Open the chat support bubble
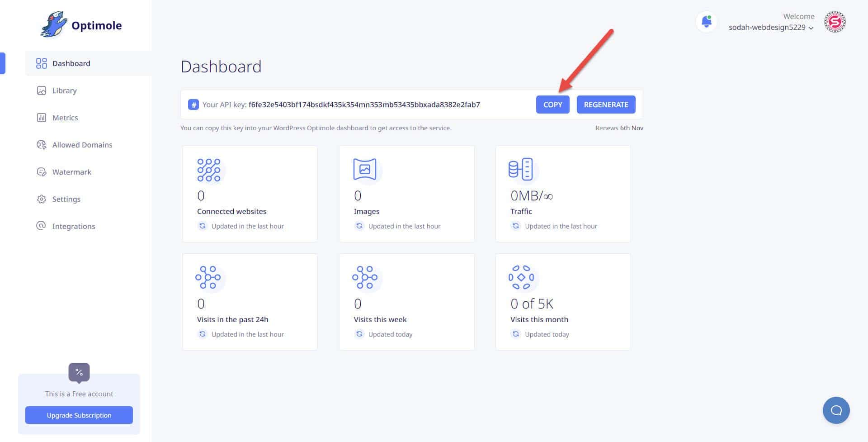This screenshot has height=442, width=868. click(836, 410)
